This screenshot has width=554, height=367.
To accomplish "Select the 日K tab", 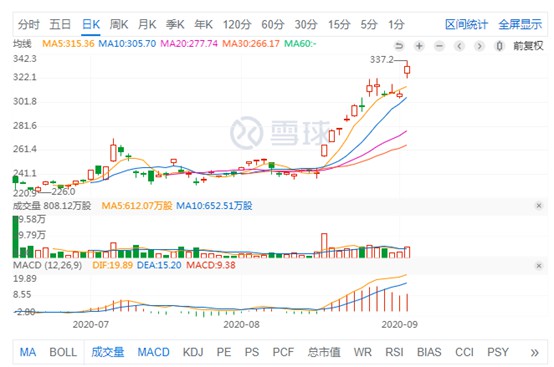I will click(x=91, y=24).
